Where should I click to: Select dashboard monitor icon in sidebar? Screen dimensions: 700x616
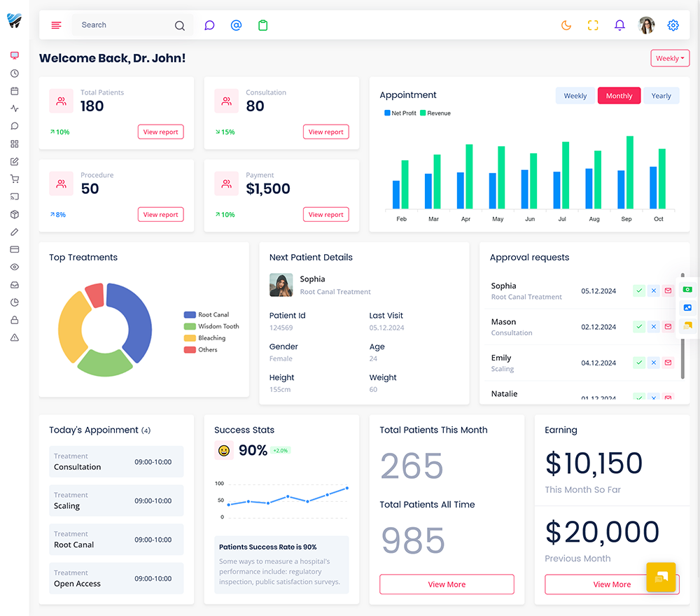[x=15, y=55]
